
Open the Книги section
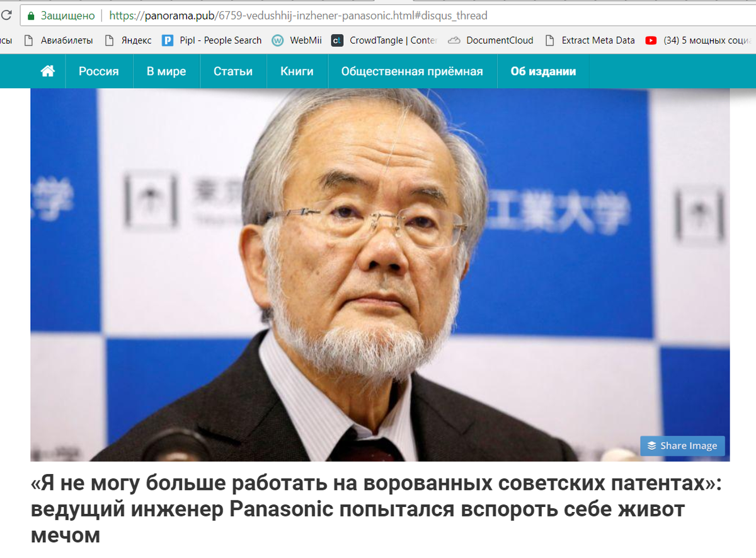[297, 71]
